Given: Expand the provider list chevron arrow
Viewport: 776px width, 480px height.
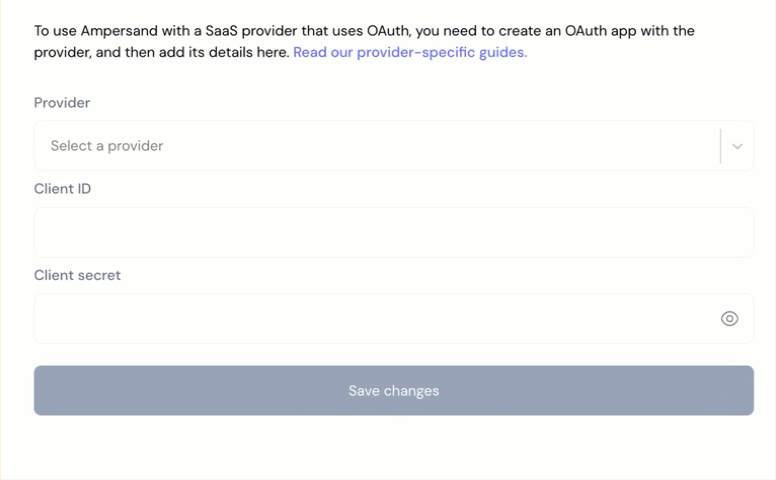Looking at the screenshot, I should tap(737, 146).
